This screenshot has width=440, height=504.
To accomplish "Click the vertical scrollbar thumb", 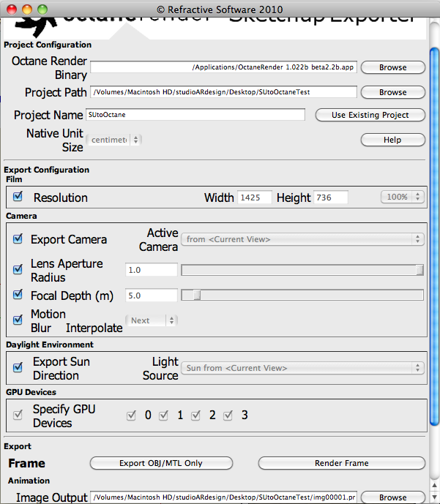I will click(434, 236).
